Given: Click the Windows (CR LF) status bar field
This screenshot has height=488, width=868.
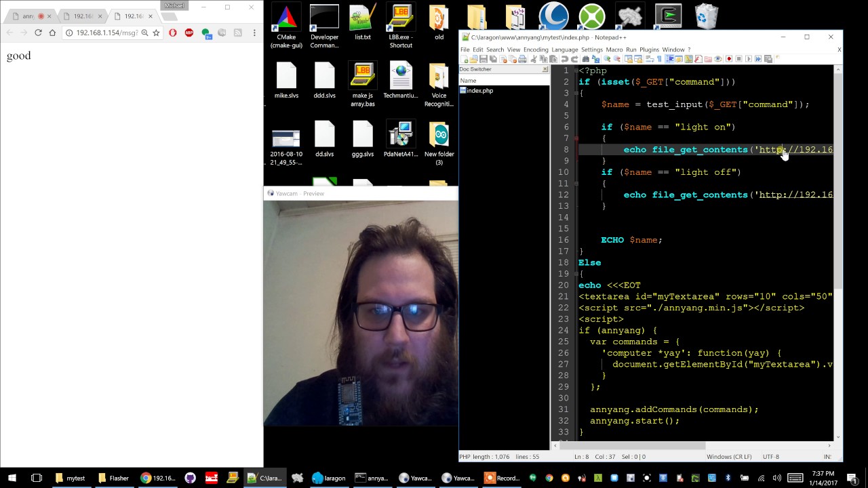Looking at the screenshot, I should [x=729, y=457].
